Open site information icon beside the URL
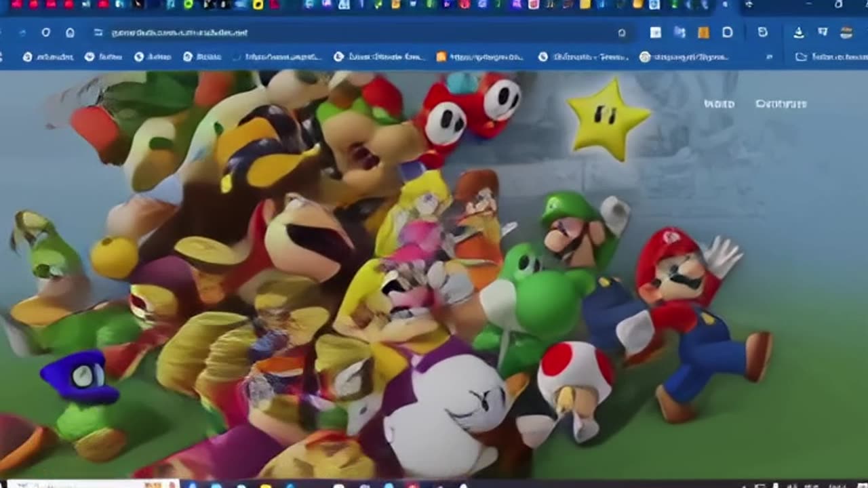 click(98, 33)
